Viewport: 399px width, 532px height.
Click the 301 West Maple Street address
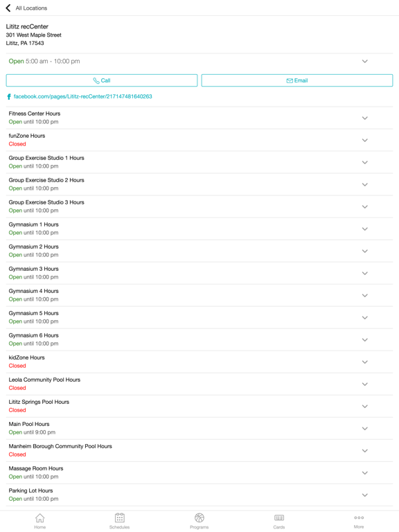(x=33, y=35)
